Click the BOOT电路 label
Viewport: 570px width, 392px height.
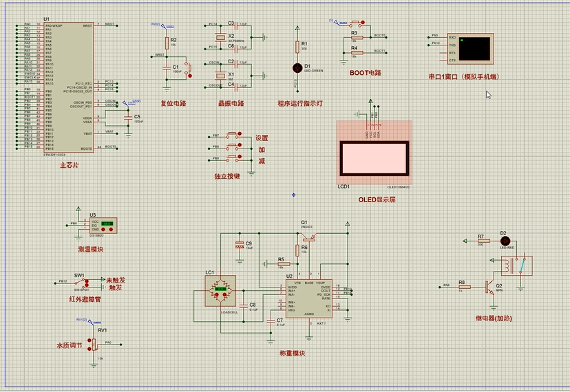coord(366,73)
